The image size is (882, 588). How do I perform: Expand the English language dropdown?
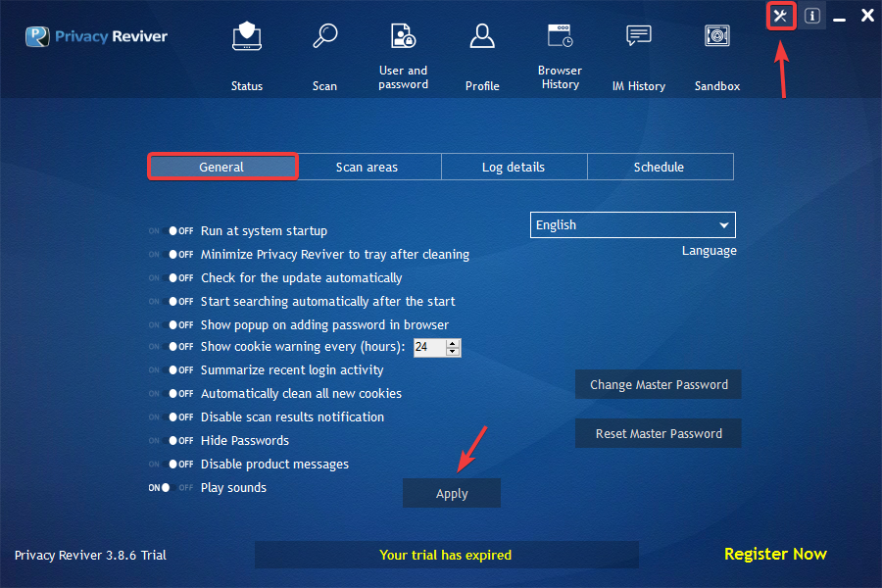click(633, 225)
